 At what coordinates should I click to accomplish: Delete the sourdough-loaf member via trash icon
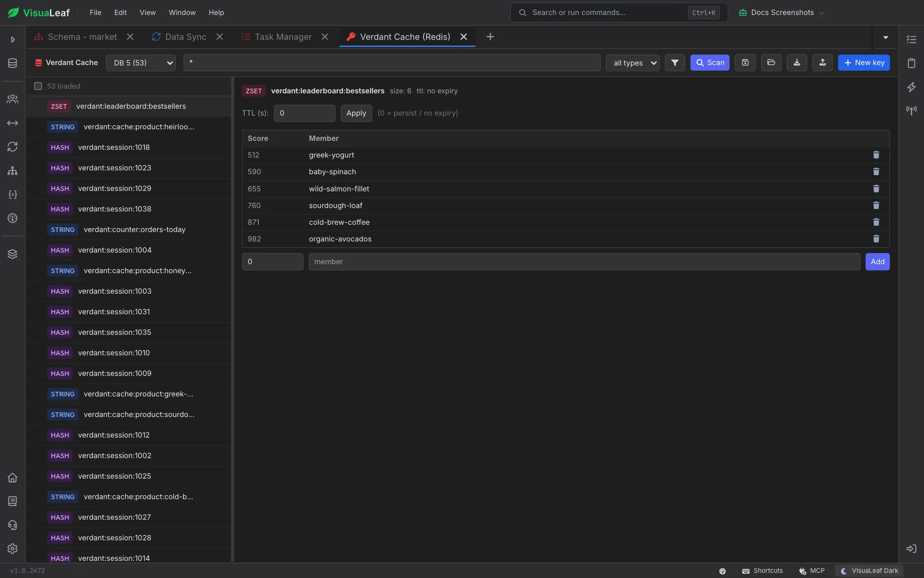pyautogui.click(x=876, y=206)
